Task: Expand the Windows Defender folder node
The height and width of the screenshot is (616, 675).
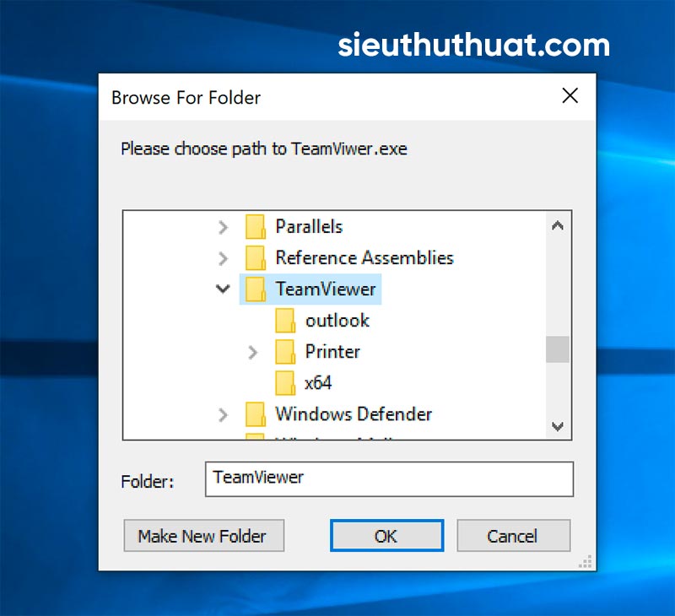Action: point(223,415)
